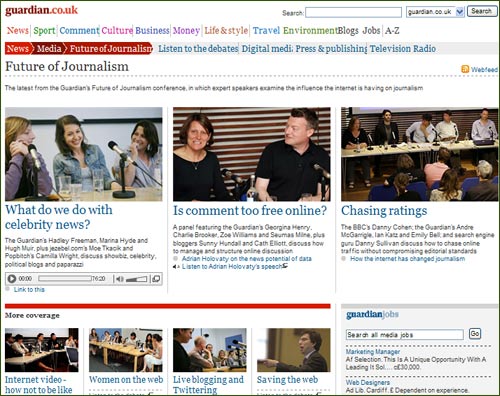Screen dimensions: 500x396
Task: Open the Money section
Action: tap(186, 31)
